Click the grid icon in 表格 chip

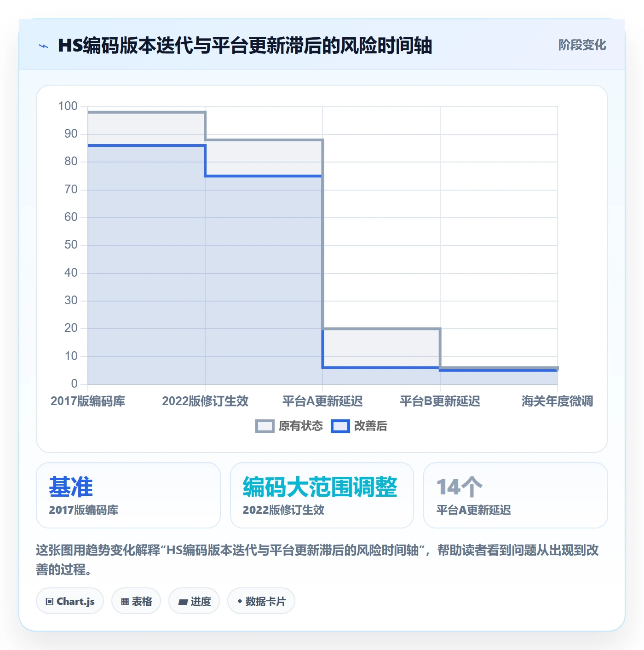tap(125, 602)
